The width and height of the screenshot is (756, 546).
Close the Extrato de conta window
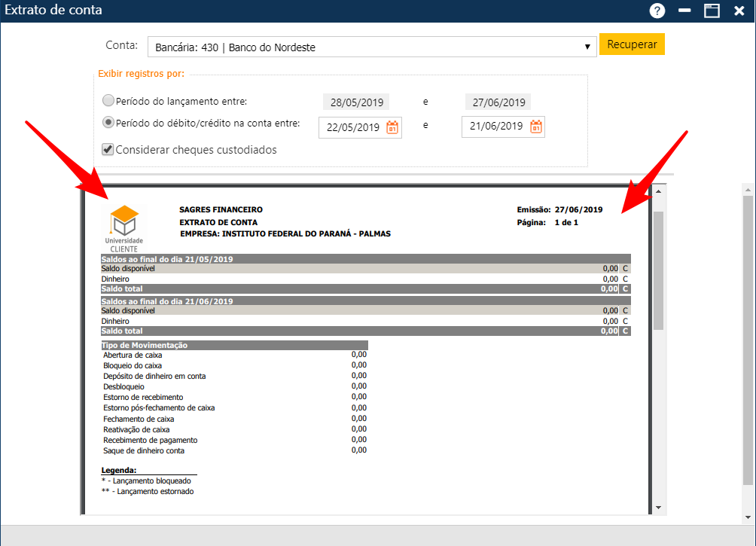(739, 11)
